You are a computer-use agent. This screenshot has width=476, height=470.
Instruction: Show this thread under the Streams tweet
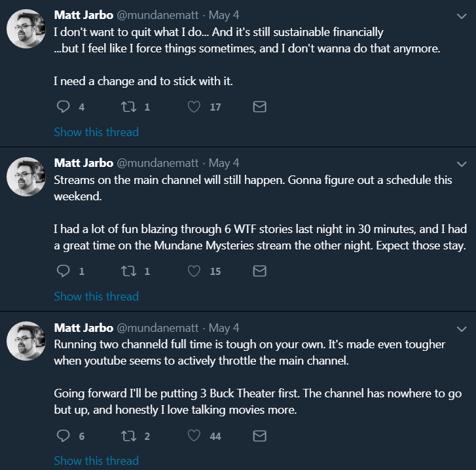point(96,296)
